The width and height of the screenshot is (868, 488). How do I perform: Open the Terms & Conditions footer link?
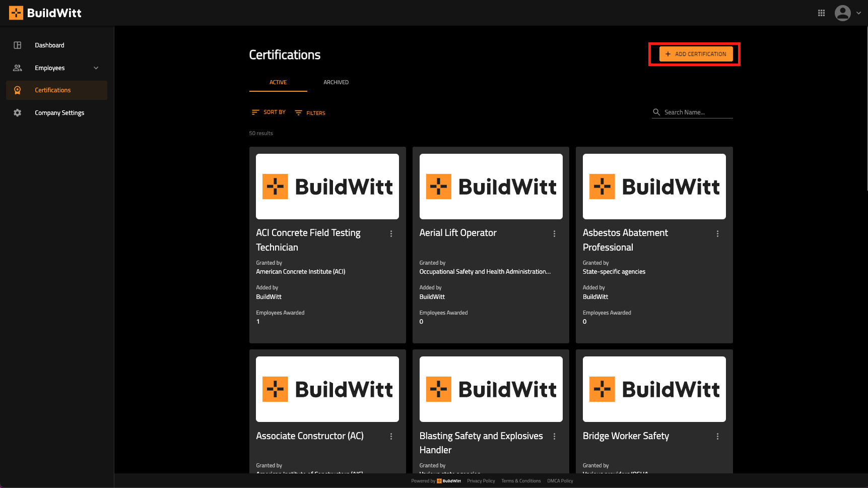(521, 481)
